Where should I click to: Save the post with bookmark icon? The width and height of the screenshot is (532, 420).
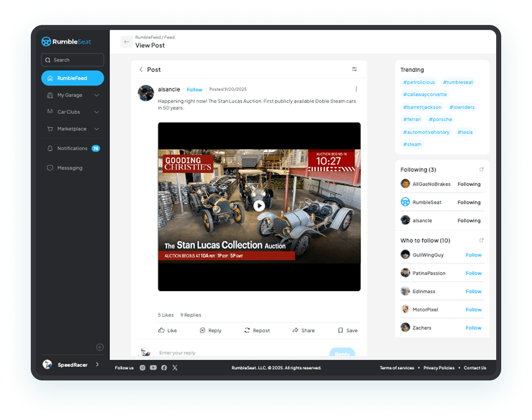click(348, 331)
